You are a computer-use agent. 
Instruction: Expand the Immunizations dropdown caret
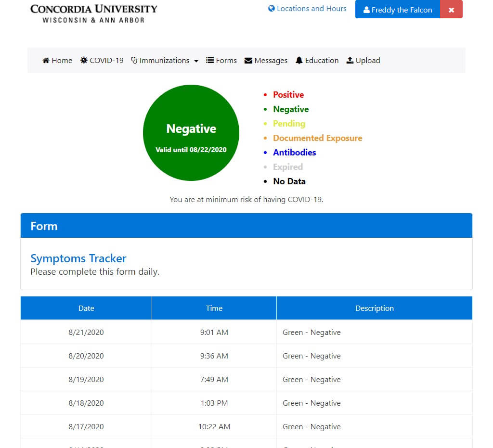[196, 61]
